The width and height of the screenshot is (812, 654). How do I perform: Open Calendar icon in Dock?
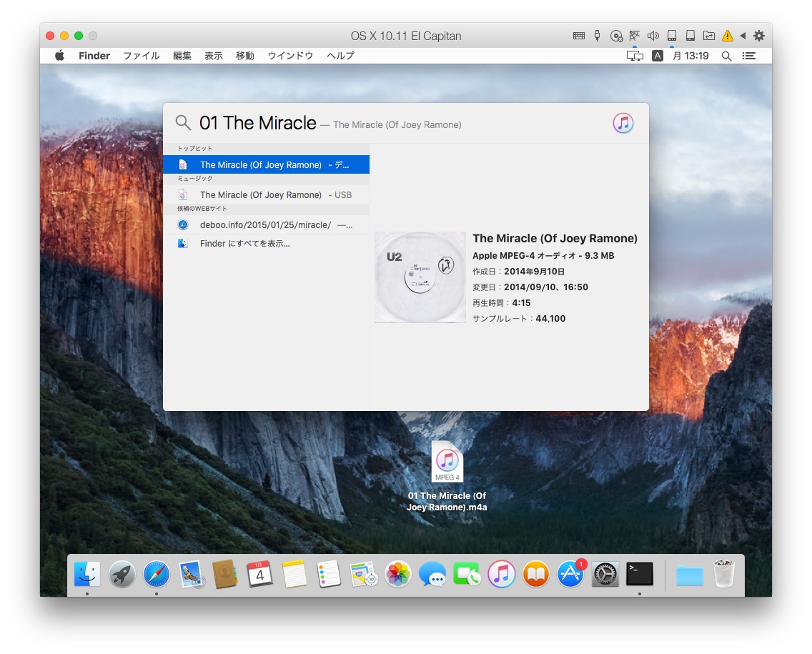coord(259,574)
